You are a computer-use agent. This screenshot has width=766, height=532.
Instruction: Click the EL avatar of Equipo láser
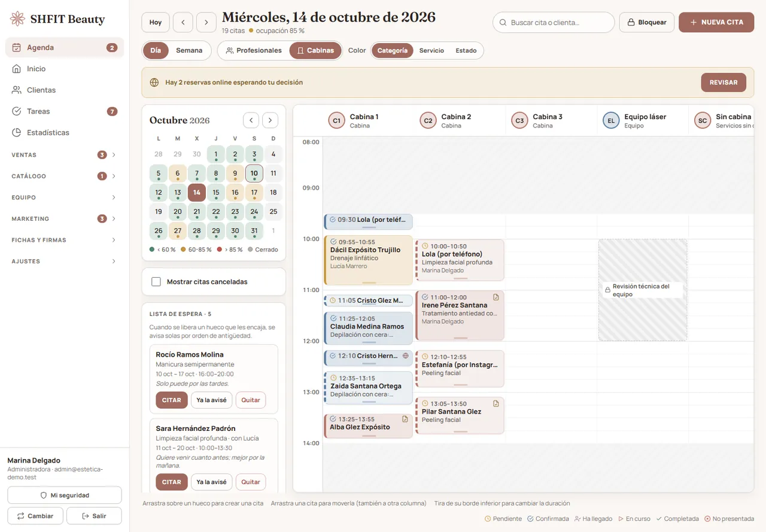click(x=611, y=121)
